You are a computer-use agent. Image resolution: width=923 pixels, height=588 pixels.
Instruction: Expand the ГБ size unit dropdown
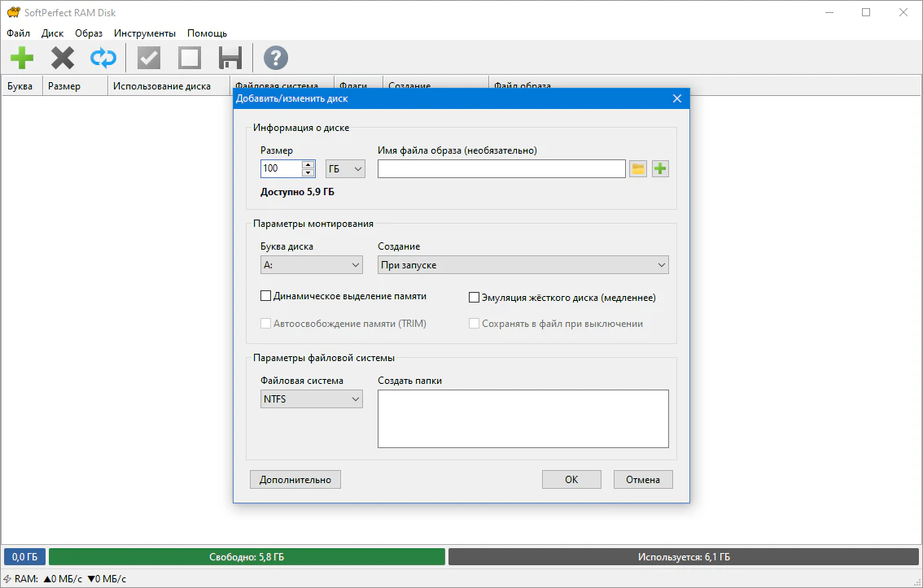(345, 168)
